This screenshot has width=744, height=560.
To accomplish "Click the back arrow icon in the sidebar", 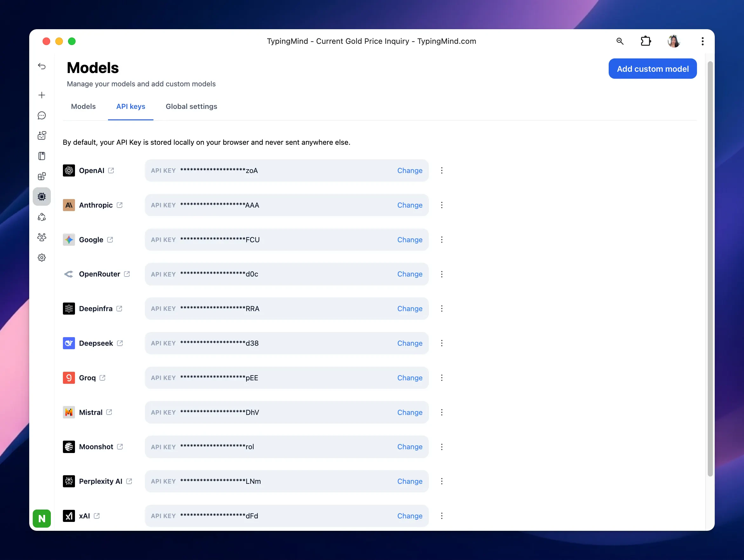I will 42,66.
